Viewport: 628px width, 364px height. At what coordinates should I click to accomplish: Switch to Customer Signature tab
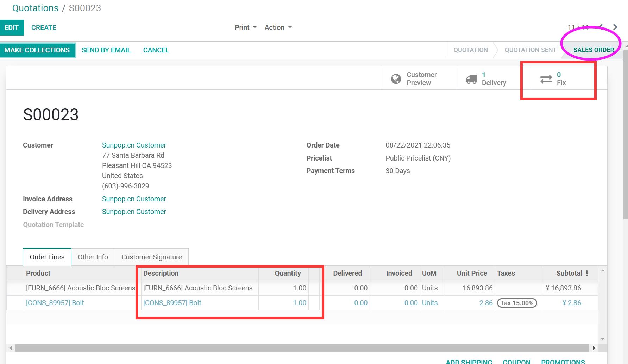(x=151, y=257)
